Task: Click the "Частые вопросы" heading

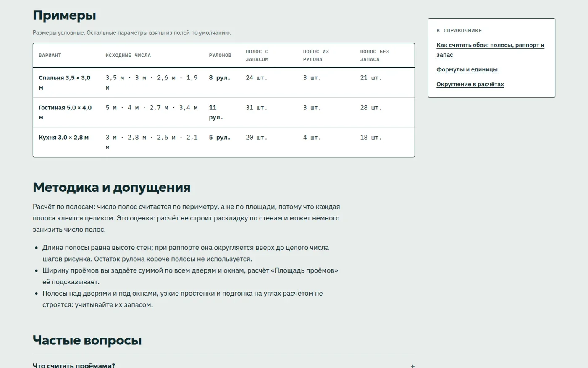Action: (x=87, y=340)
